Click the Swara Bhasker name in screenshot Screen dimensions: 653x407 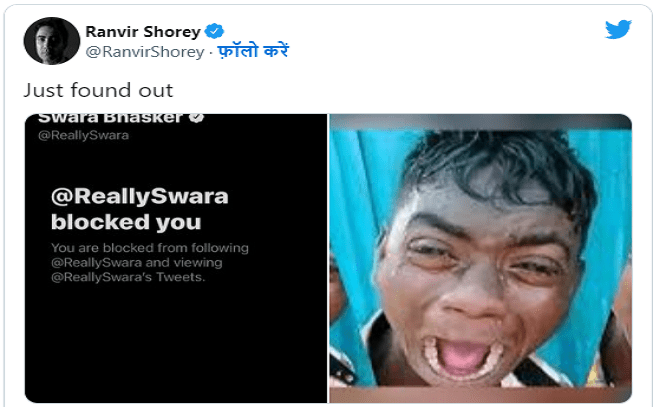pos(110,118)
